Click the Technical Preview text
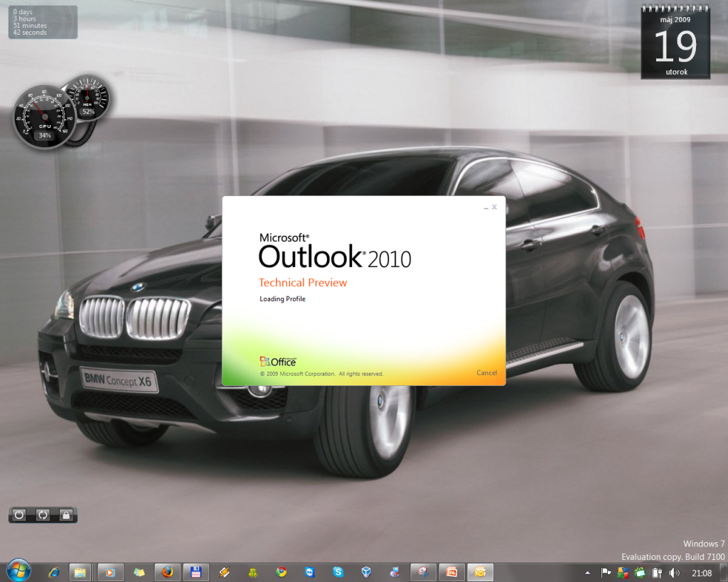Screen dimensions: 728x582 click(303, 283)
